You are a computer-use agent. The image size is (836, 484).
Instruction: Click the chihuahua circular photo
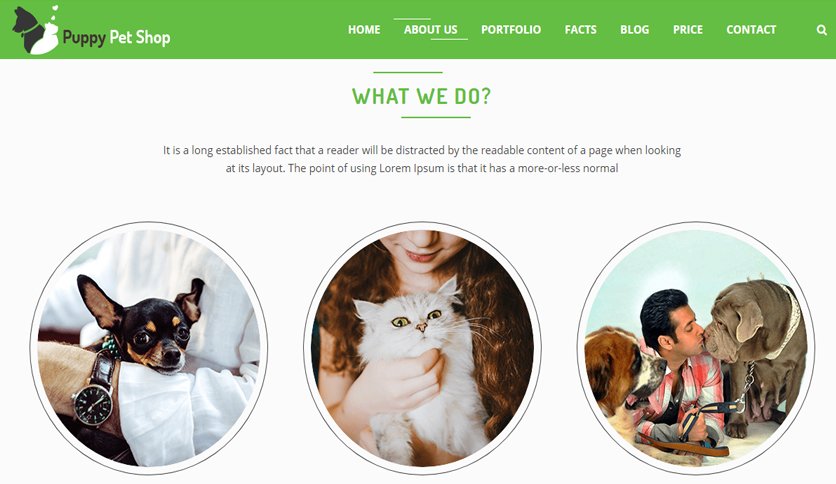click(149, 348)
